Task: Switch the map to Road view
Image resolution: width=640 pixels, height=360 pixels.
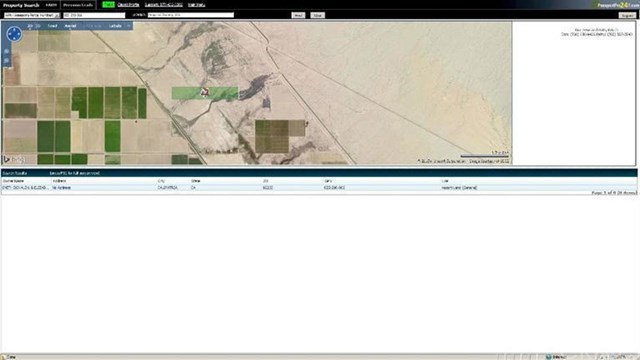Action: click(52, 26)
